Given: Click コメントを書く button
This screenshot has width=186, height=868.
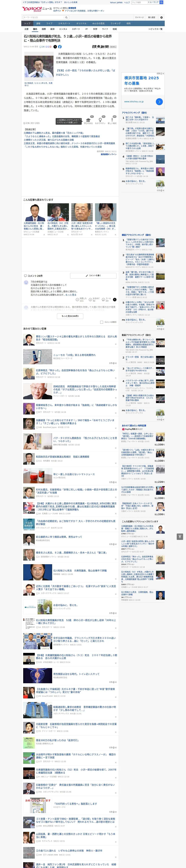Looking at the screenshot, I should [x=93, y=276].
